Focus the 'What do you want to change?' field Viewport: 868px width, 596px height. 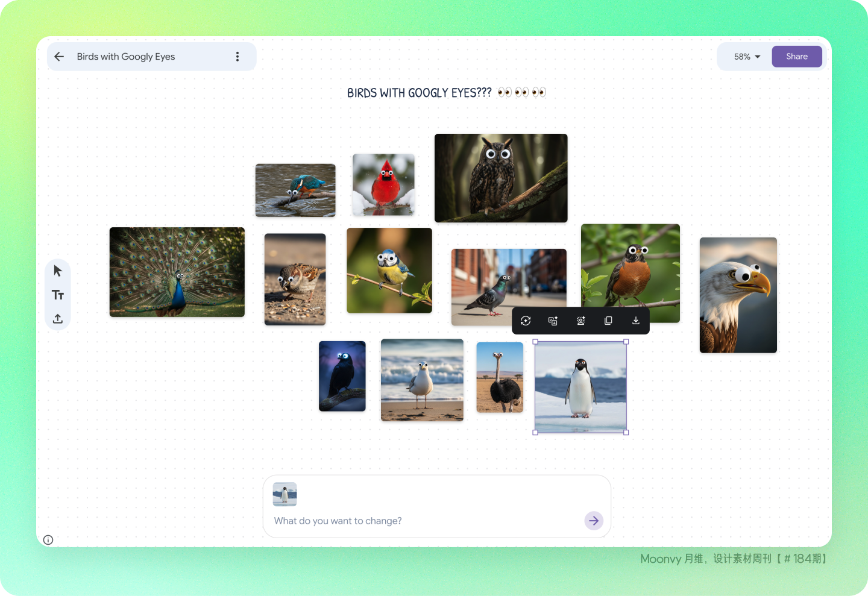coord(425,521)
